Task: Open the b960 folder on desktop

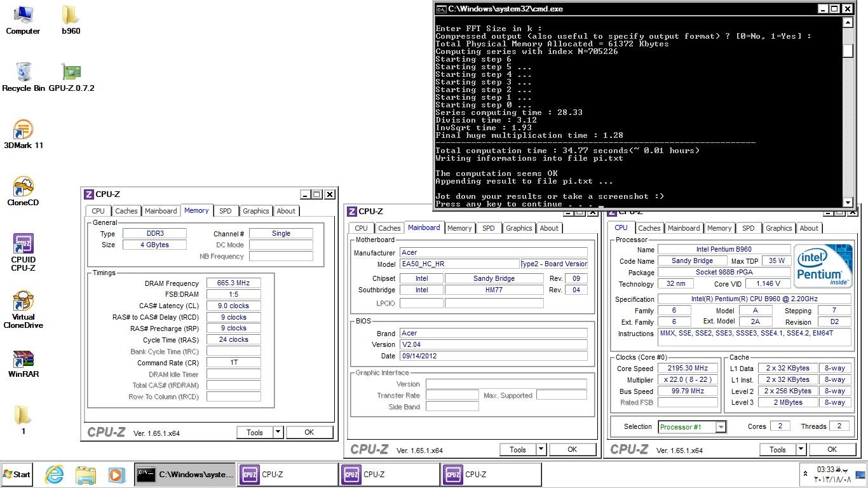Action: click(71, 20)
